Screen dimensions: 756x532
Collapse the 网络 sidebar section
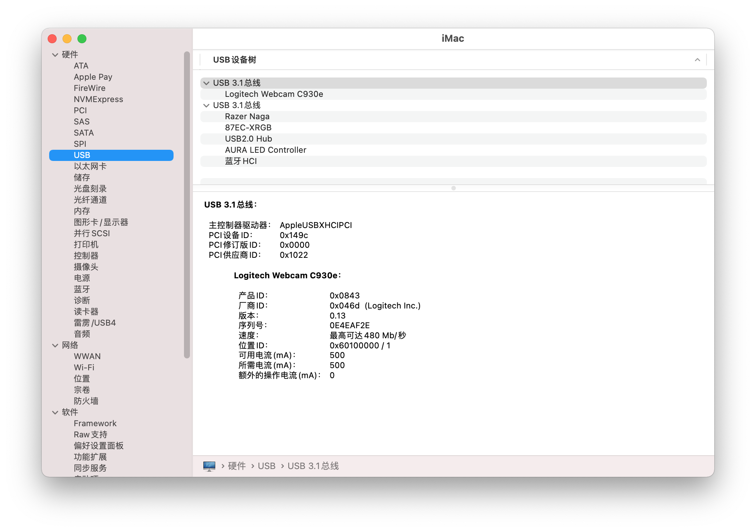[x=55, y=345]
